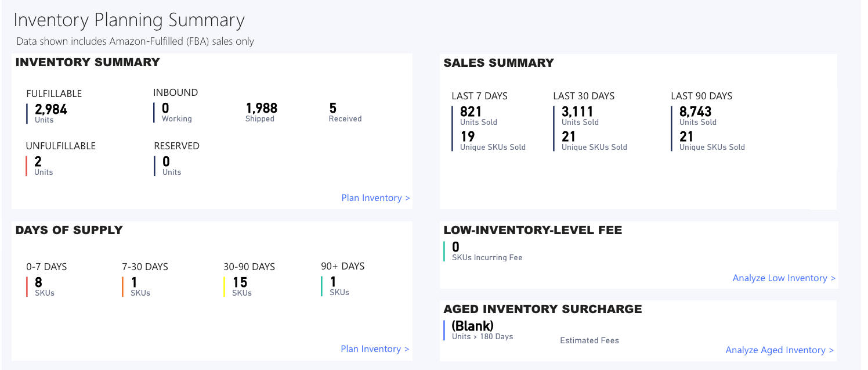Click the (Blank) units over 180 days value
Viewport: 868px width, 370px height.
472,326
